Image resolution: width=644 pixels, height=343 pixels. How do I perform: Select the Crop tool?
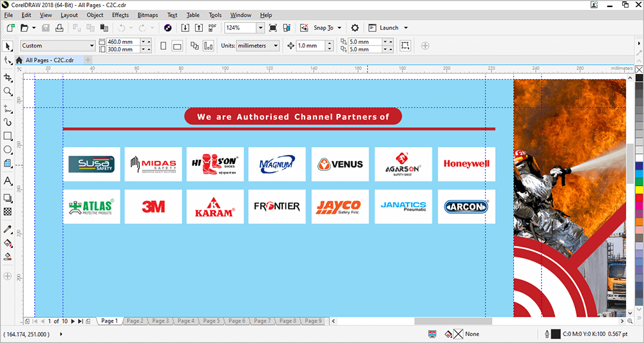pos(7,77)
